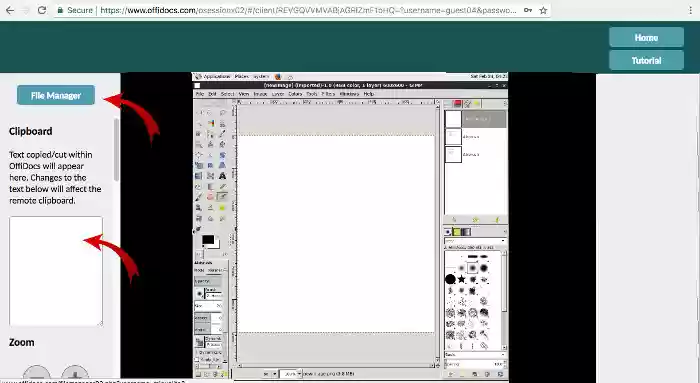Open the status bar zoom percentage dropdown

coord(292,374)
